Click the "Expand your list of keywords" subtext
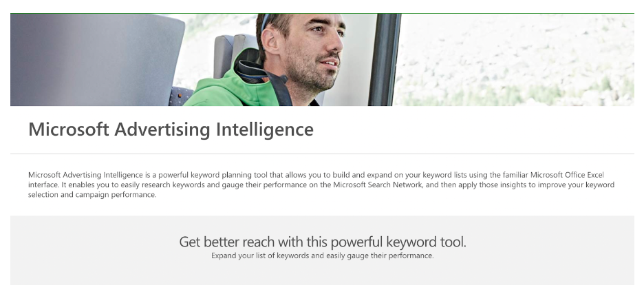The height and width of the screenshot is (294, 644). [x=322, y=255]
